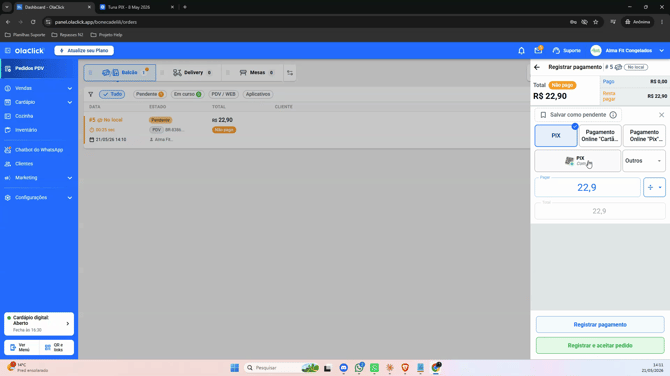The width and height of the screenshot is (670, 376).
Task: Open the mail inbox icon in header
Action: coord(538,50)
